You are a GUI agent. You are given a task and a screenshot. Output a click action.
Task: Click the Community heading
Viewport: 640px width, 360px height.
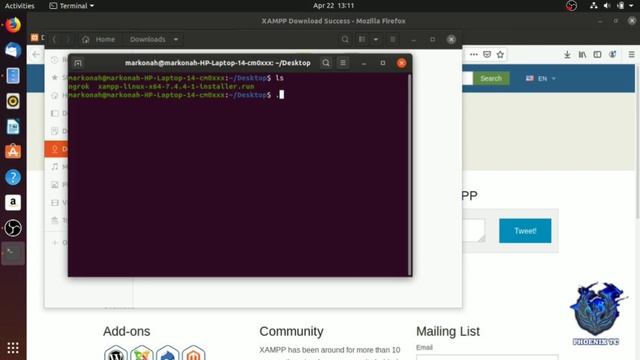click(291, 331)
